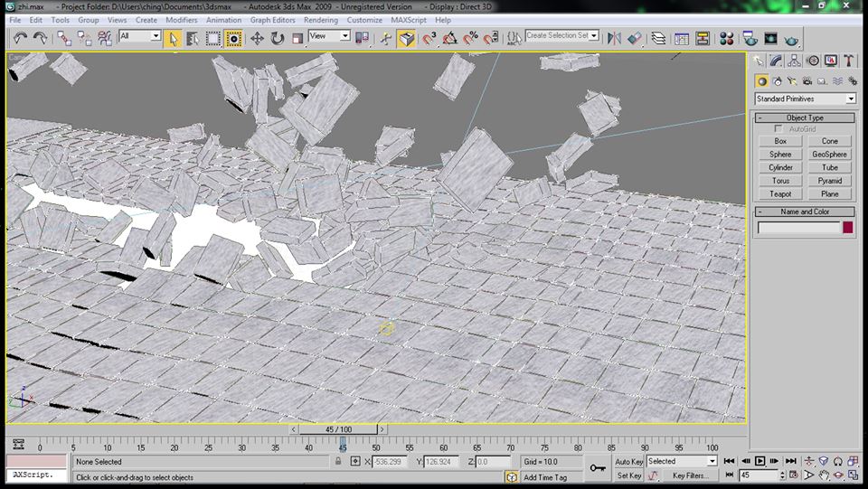
Task: Open the Rendering menu
Action: (320, 20)
